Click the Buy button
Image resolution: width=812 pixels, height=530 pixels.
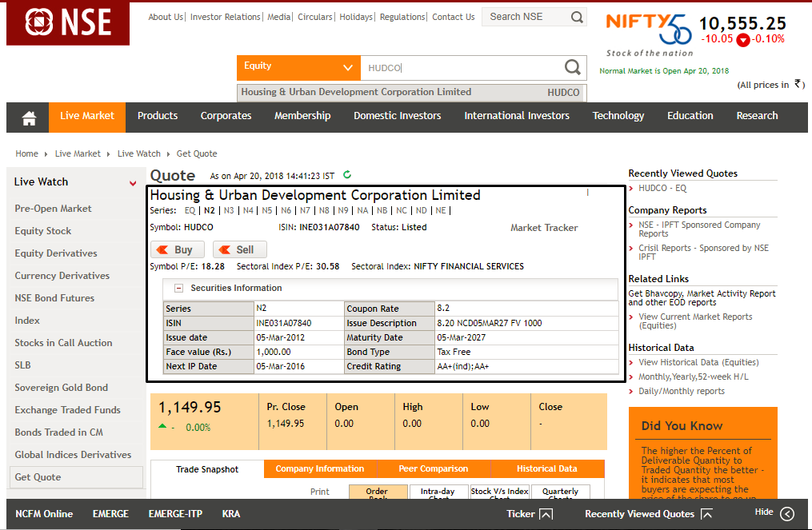coord(177,249)
